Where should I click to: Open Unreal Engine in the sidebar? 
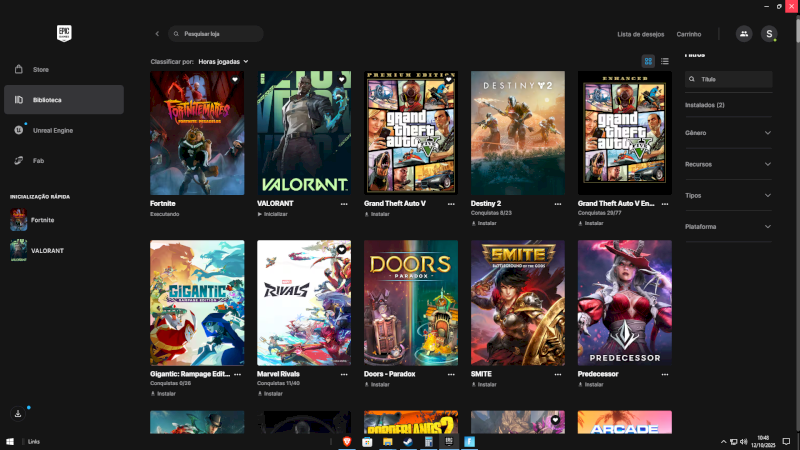pyautogui.click(x=52, y=130)
